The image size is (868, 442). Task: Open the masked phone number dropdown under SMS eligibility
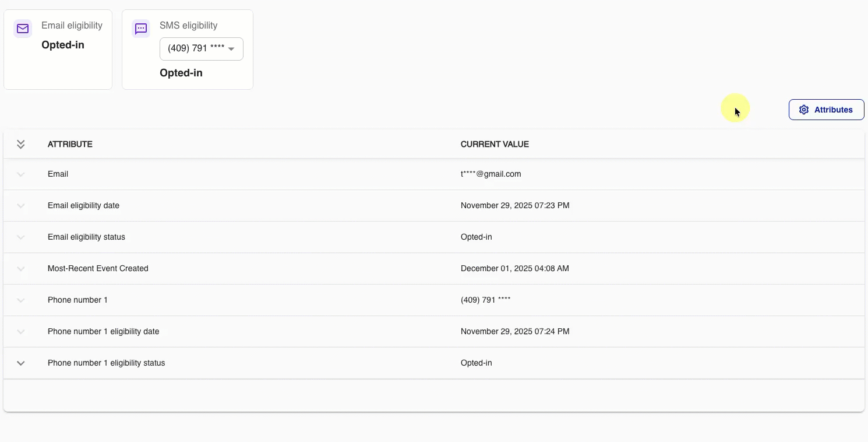[201, 49]
